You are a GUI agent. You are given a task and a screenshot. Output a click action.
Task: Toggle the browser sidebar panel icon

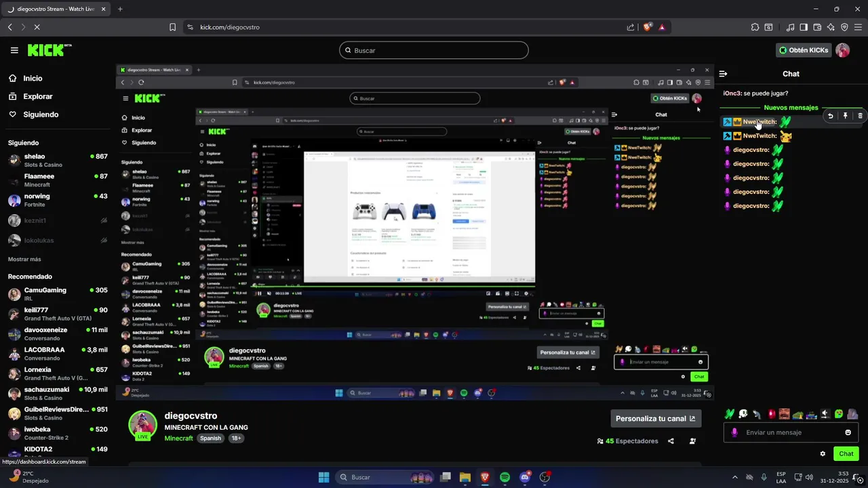click(804, 27)
